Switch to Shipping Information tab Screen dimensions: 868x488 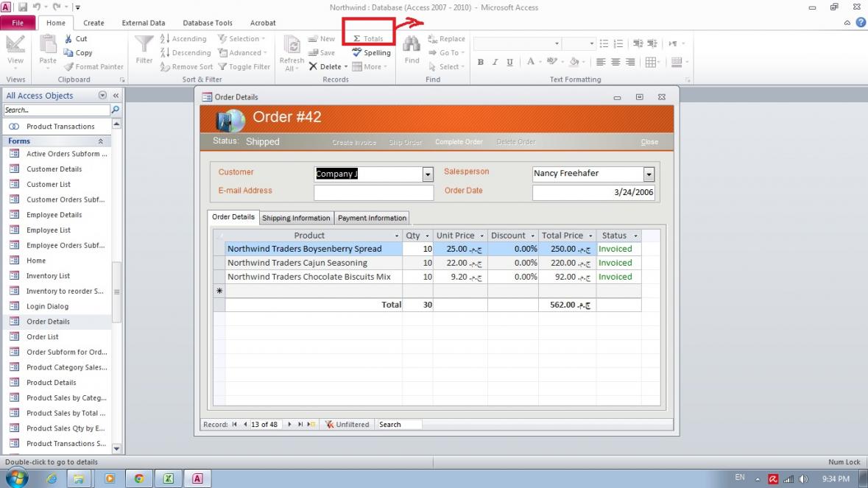coord(296,218)
